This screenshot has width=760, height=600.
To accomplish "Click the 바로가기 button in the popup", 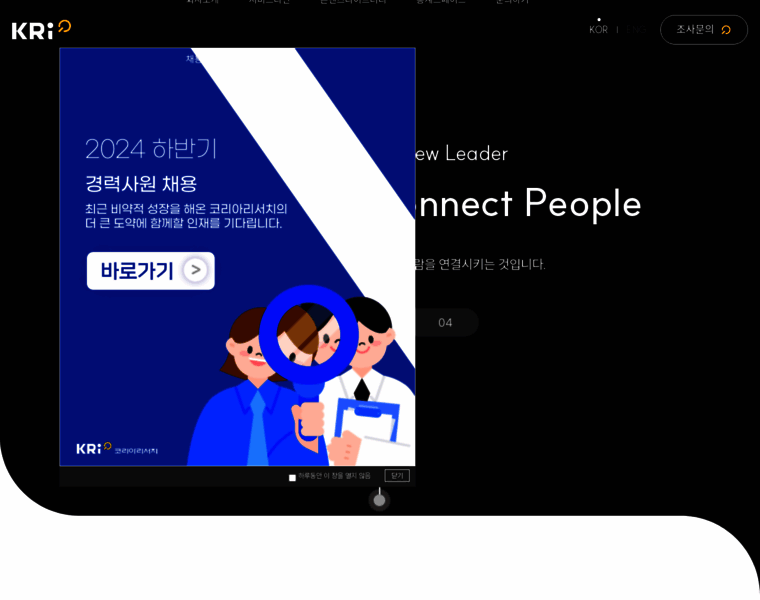I will coord(151,270).
